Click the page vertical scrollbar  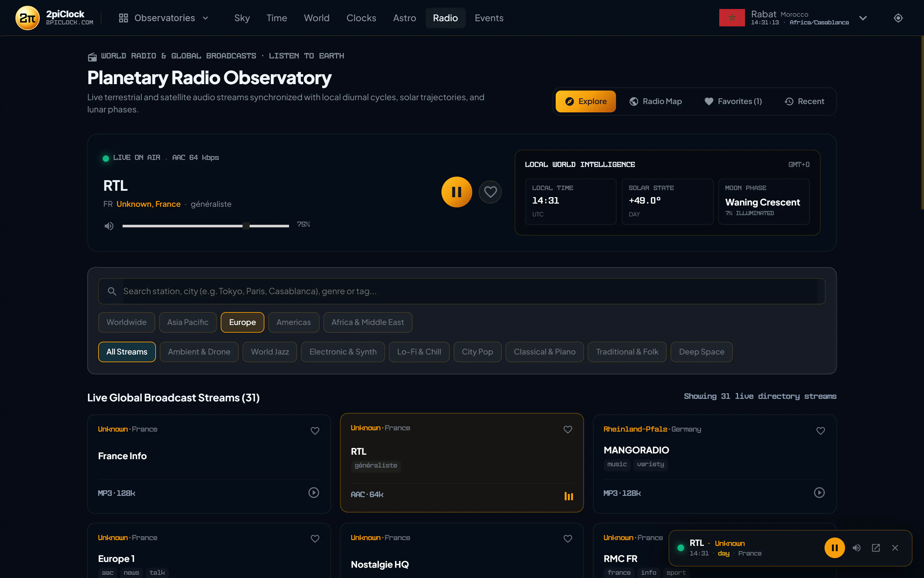coord(922,122)
